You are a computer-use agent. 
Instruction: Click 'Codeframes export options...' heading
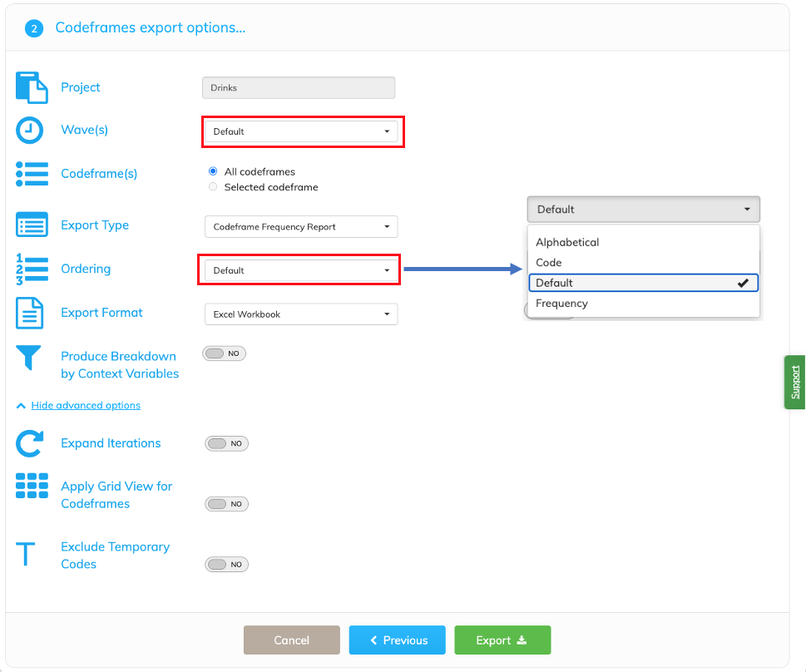[151, 27]
